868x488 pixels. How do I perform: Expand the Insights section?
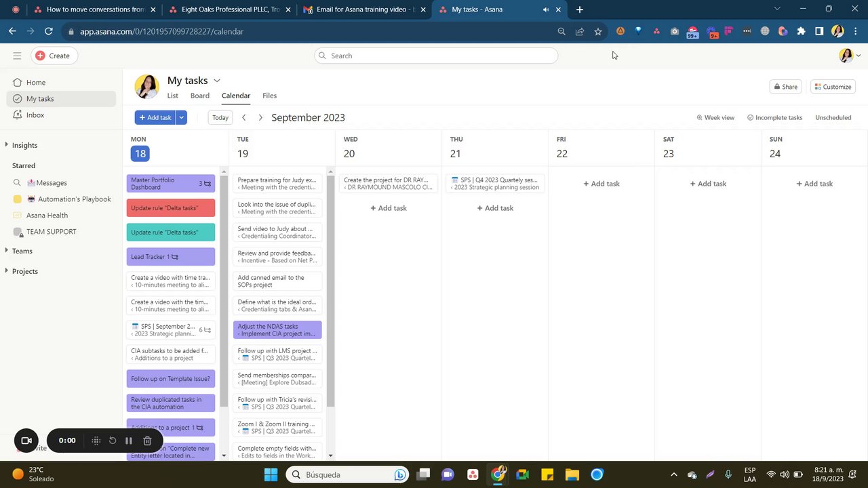click(x=24, y=145)
